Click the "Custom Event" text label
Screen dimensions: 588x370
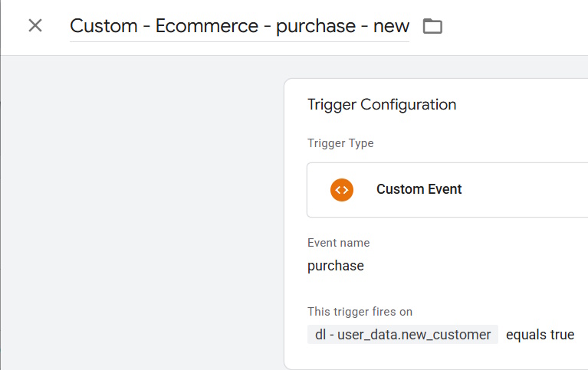point(419,189)
